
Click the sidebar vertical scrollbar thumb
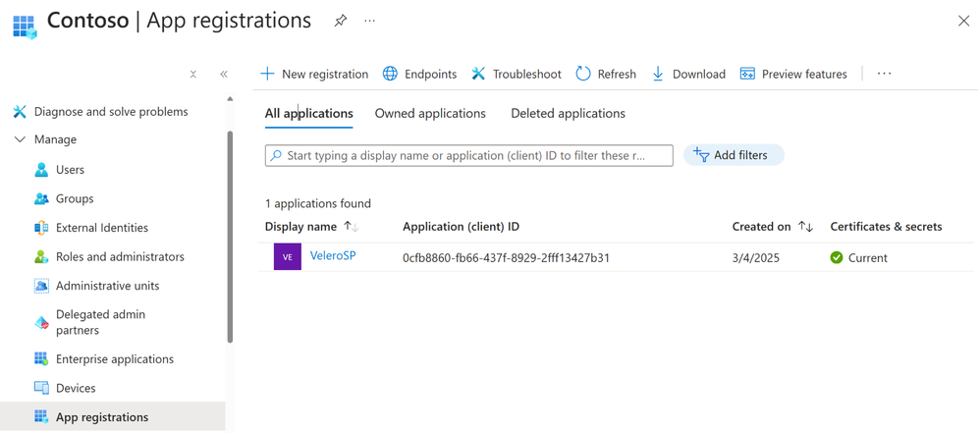click(x=230, y=237)
